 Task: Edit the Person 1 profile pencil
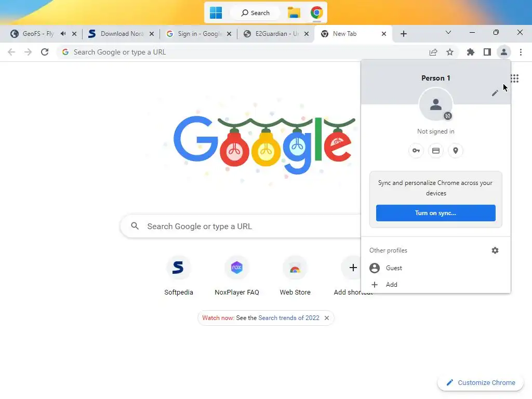click(x=495, y=93)
